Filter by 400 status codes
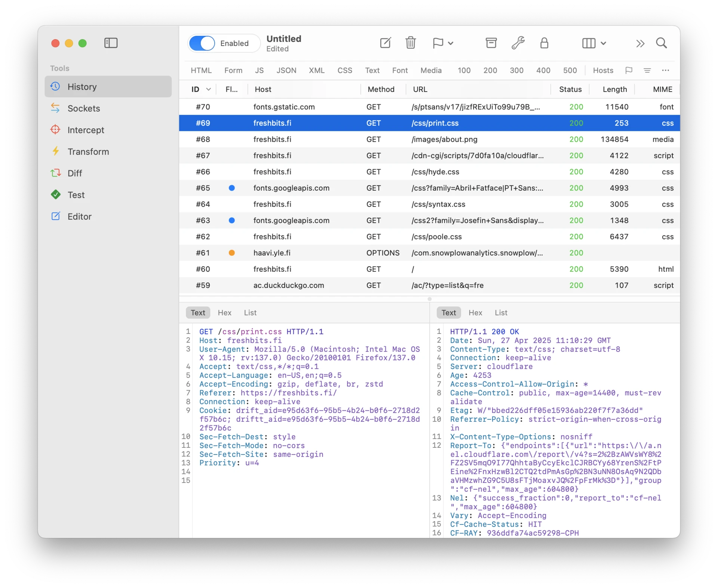 (x=543, y=70)
